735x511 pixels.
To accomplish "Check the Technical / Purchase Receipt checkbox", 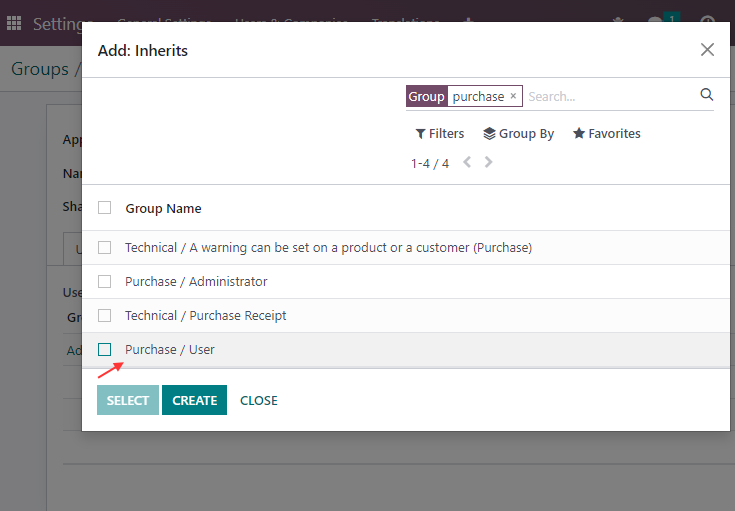I will coord(105,316).
